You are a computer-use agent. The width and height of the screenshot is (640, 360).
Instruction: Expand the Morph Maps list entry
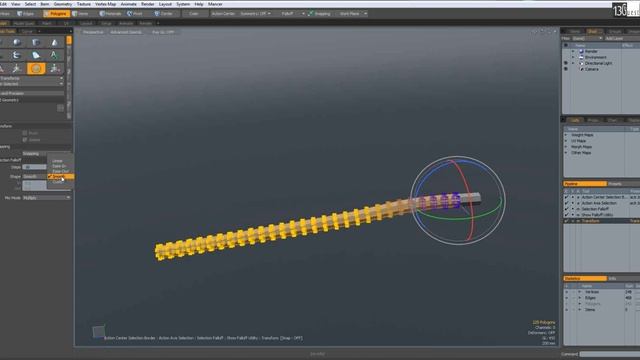[x=566, y=147]
